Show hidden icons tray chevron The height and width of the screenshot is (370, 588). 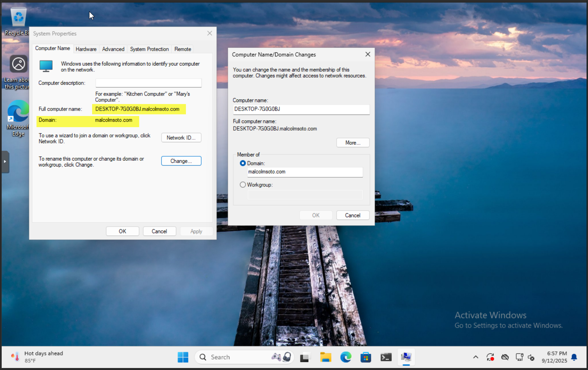click(476, 357)
